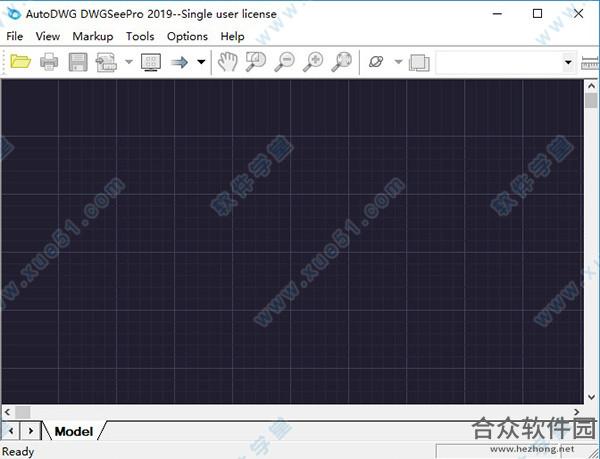Minimize the DWGSeePro window
The width and height of the screenshot is (600, 459).
(497, 14)
